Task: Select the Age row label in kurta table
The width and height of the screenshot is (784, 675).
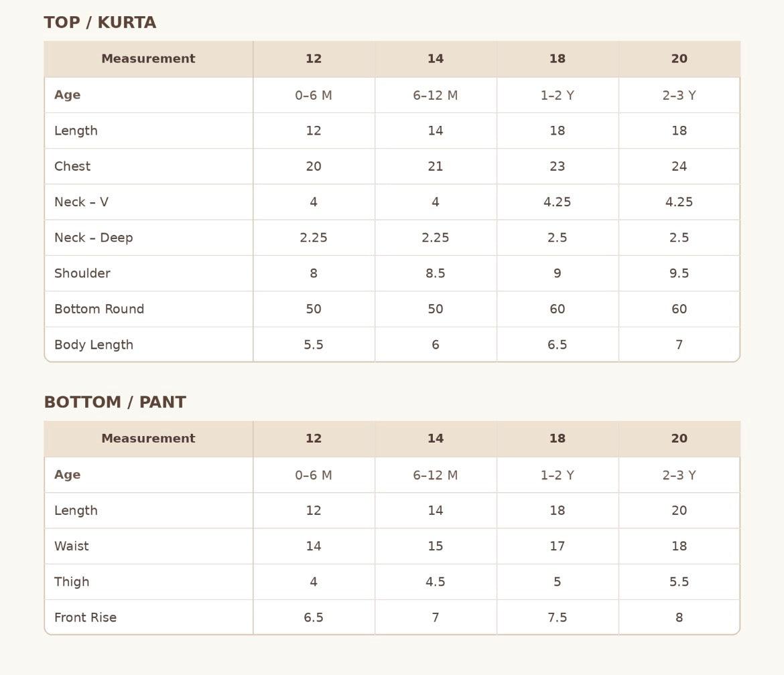Action: 68,95
